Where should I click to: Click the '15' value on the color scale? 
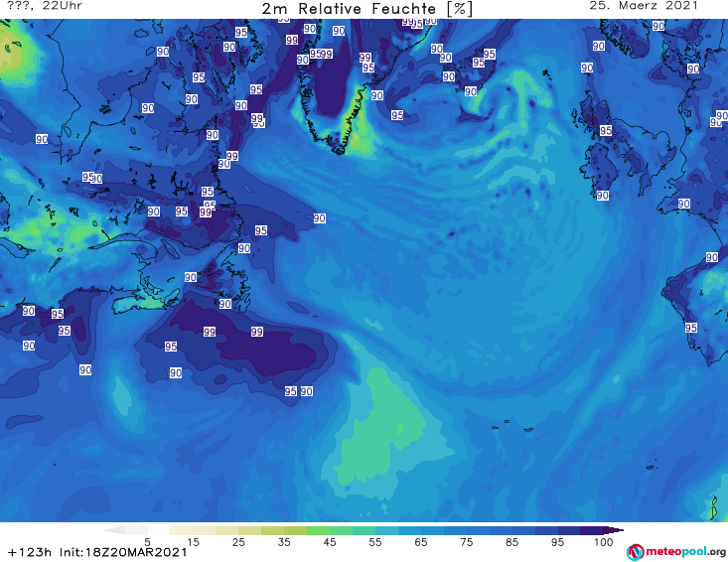193,542
